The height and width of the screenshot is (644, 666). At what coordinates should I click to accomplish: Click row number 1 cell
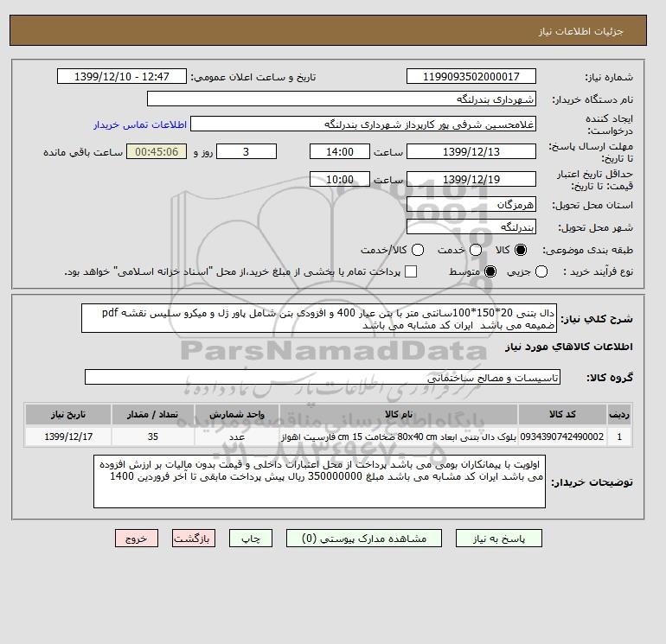(619, 437)
